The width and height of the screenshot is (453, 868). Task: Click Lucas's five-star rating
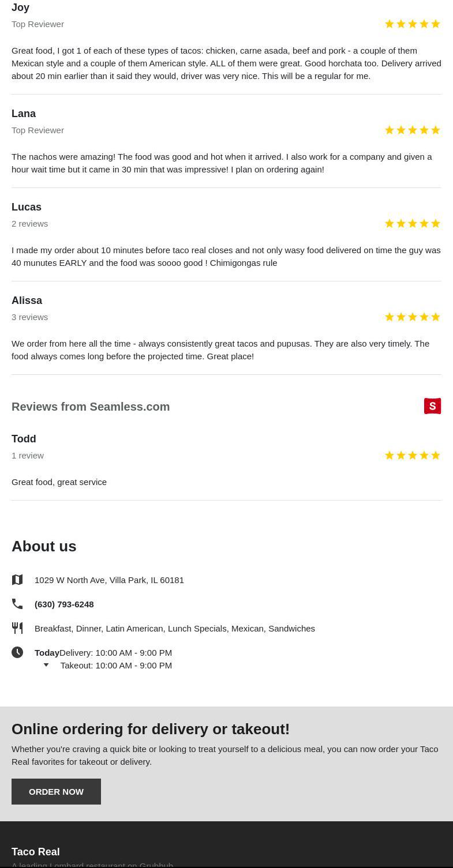pyautogui.click(x=412, y=223)
